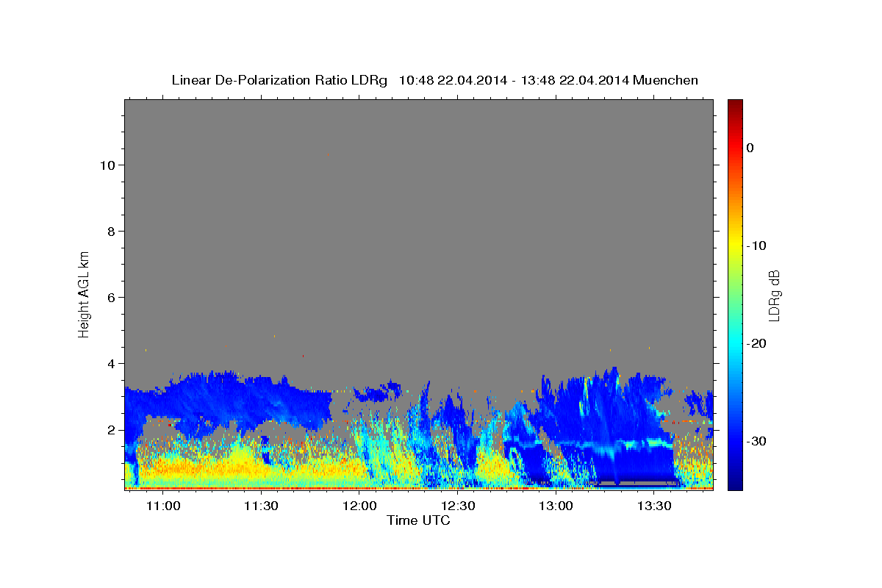Click the 'Muenchen' location label in title
This screenshot has height=588, width=882.
coord(665,80)
